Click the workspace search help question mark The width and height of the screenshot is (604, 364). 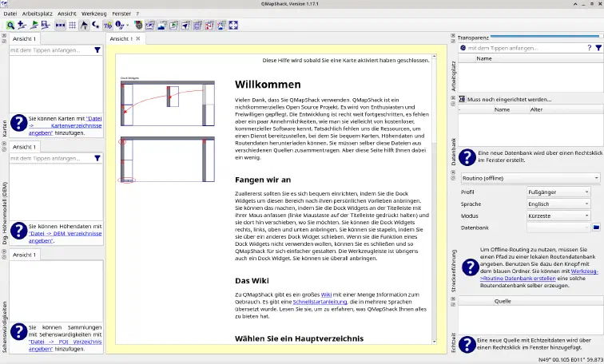pyautogui.click(x=589, y=48)
